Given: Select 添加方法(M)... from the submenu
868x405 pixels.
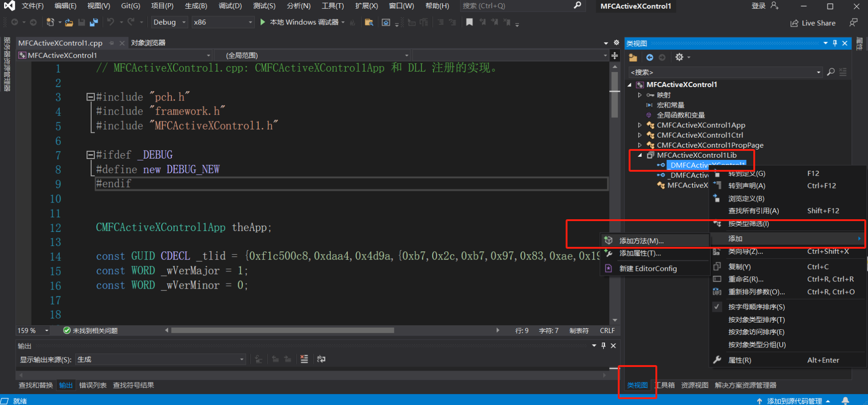Looking at the screenshot, I should click(x=655, y=241).
